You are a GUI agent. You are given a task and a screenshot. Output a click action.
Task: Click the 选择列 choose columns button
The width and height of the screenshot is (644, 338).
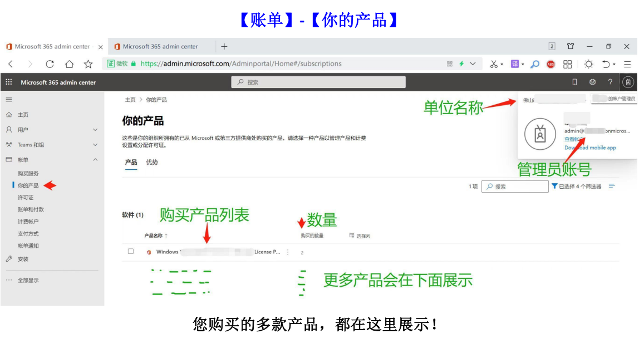pyautogui.click(x=360, y=236)
